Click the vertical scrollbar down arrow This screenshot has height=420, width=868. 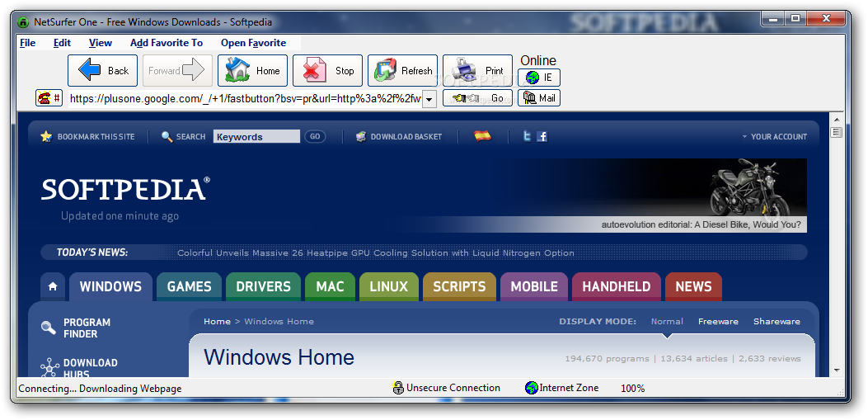[836, 370]
